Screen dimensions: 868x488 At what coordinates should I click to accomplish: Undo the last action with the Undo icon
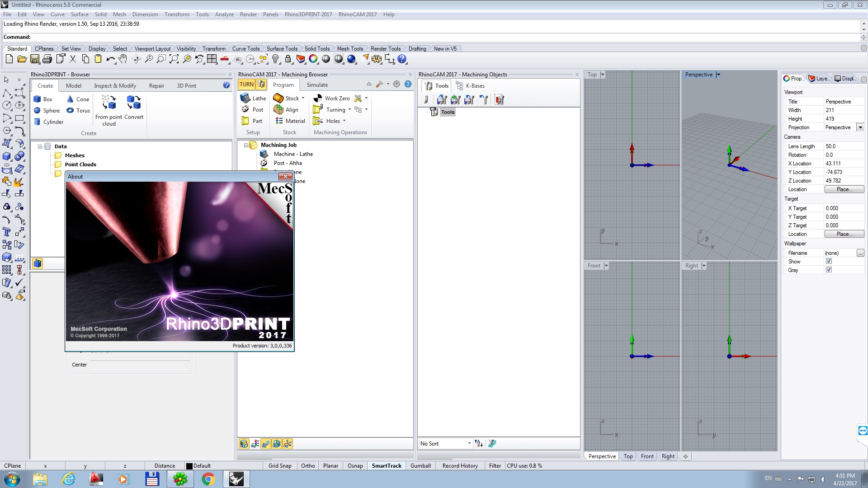pos(110,59)
